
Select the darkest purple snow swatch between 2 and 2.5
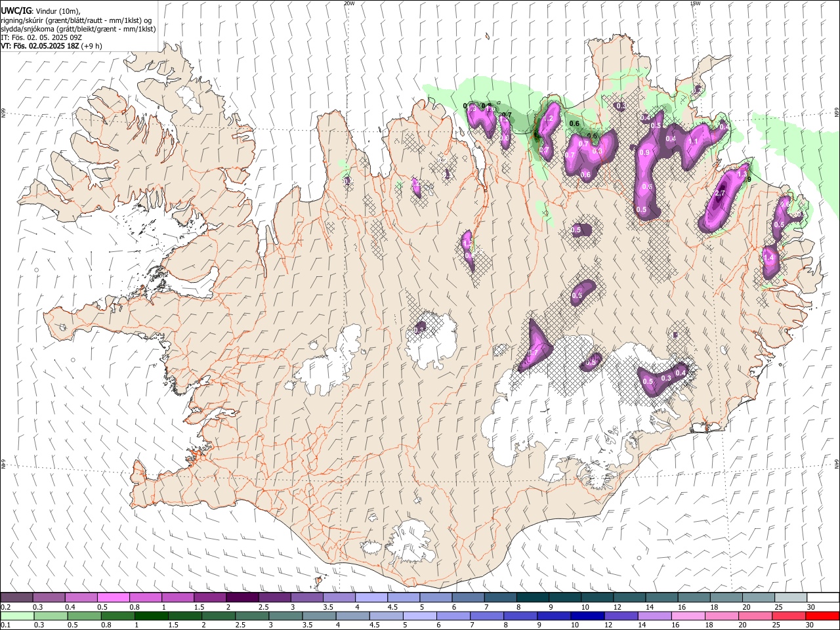coord(242,597)
